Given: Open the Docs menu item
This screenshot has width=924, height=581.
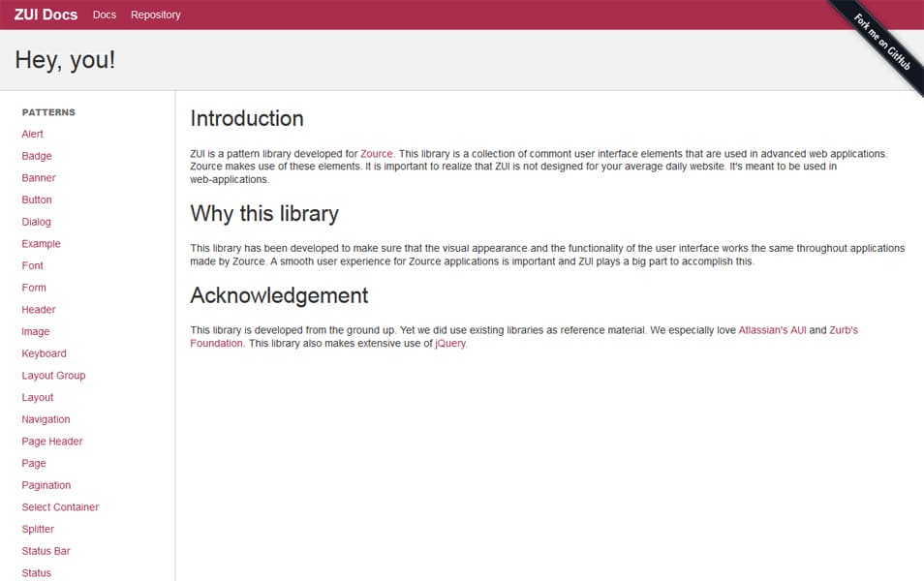Looking at the screenshot, I should 104,15.
